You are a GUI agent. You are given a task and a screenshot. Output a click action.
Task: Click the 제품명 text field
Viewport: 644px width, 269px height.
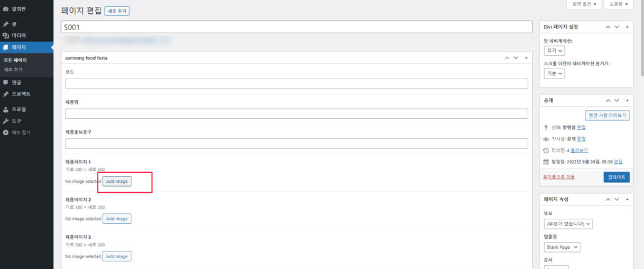pos(297,114)
